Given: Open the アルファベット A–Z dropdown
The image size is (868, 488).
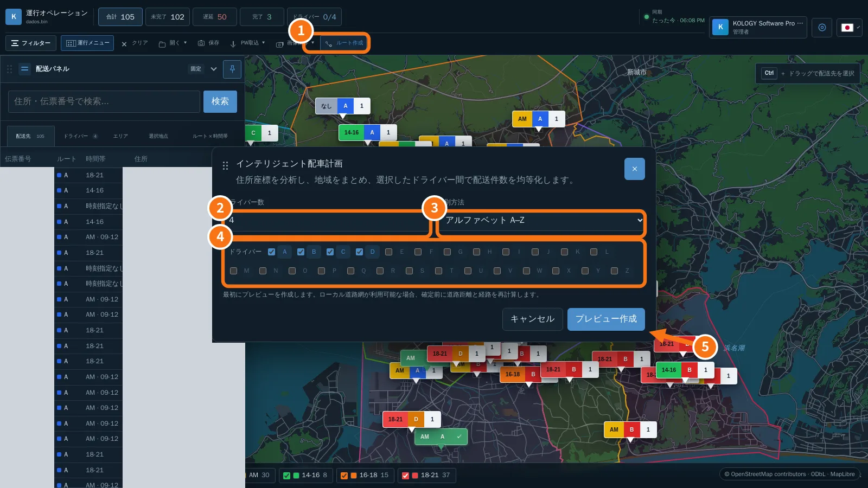Looking at the screenshot, I should pyautogui.click(x=544, y=220).
